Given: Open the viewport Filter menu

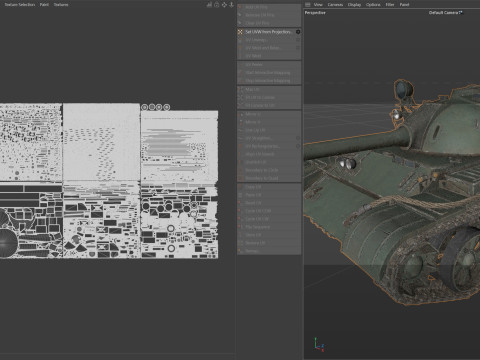Looking at the screenshot, I should (x=390, y=5).
